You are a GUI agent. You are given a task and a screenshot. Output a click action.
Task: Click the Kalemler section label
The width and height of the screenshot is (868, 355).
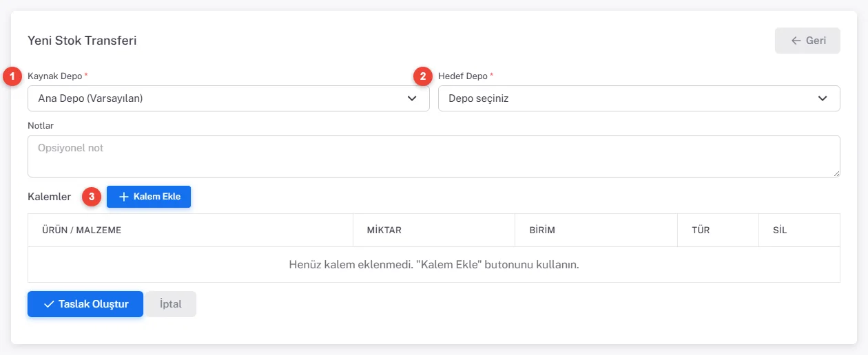coord(49,197)
